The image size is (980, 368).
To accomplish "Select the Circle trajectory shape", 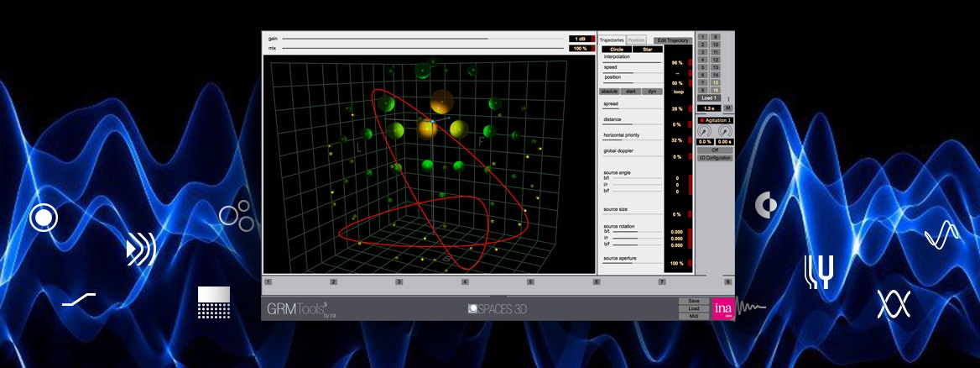I will [x=616, y=49].
